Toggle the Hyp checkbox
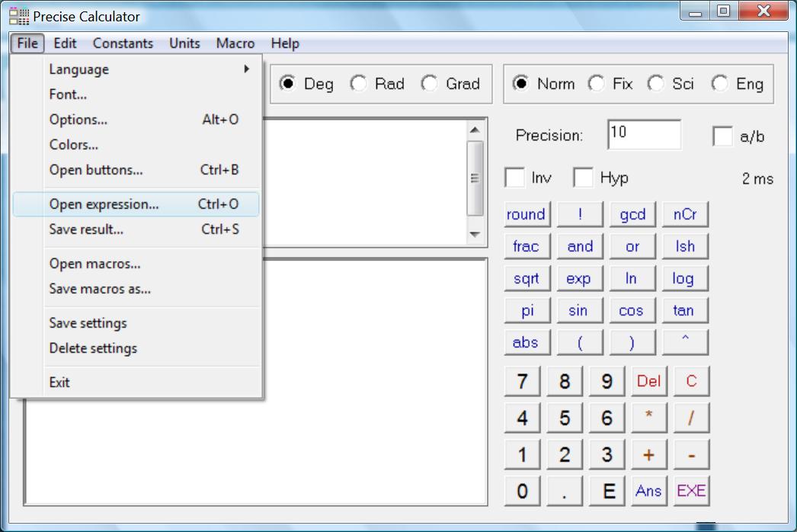 coord(584,178)
